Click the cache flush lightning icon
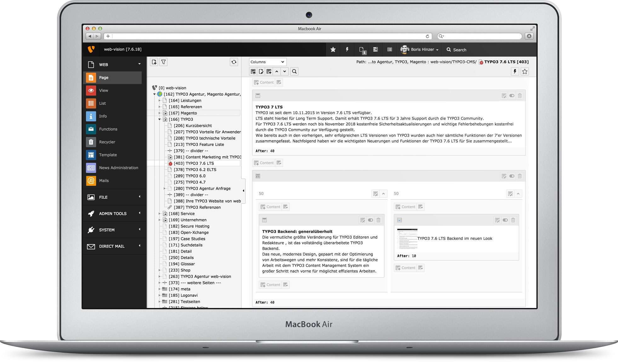Image resolution: width=618 pixels, height=364 pixels. 347,49
